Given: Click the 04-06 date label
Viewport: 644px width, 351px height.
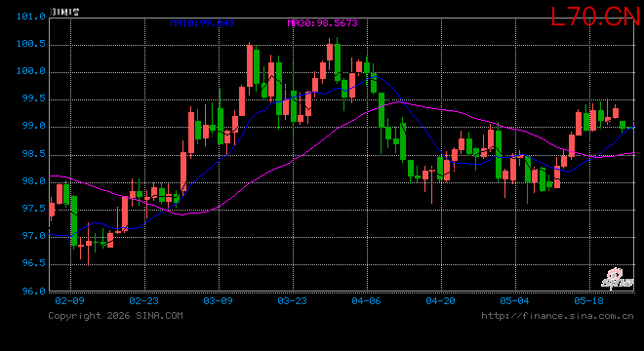Looking at the screenshot, I should point(366,301).
